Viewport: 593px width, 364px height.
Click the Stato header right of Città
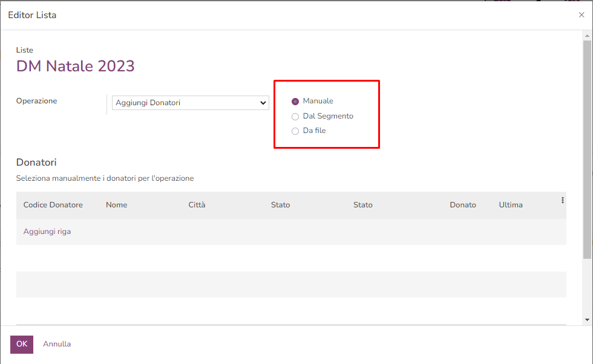click(x=280, y=205)
